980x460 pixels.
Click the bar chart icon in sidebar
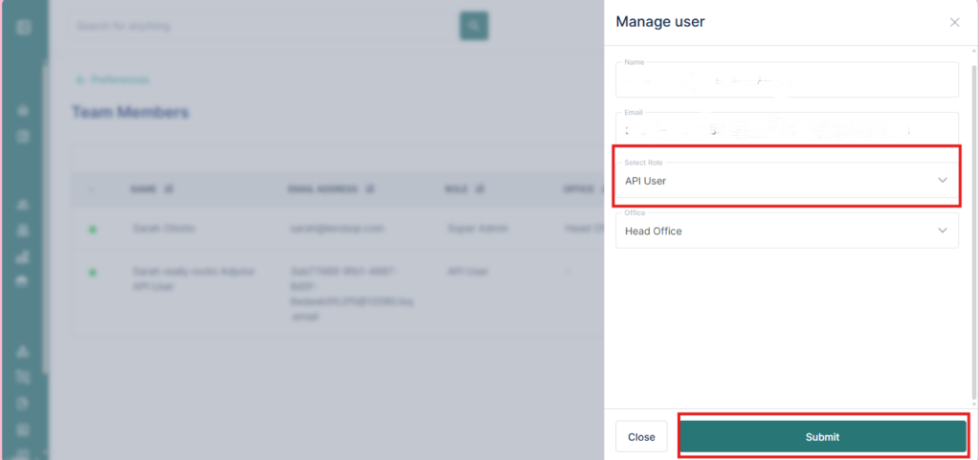point(23,256)
